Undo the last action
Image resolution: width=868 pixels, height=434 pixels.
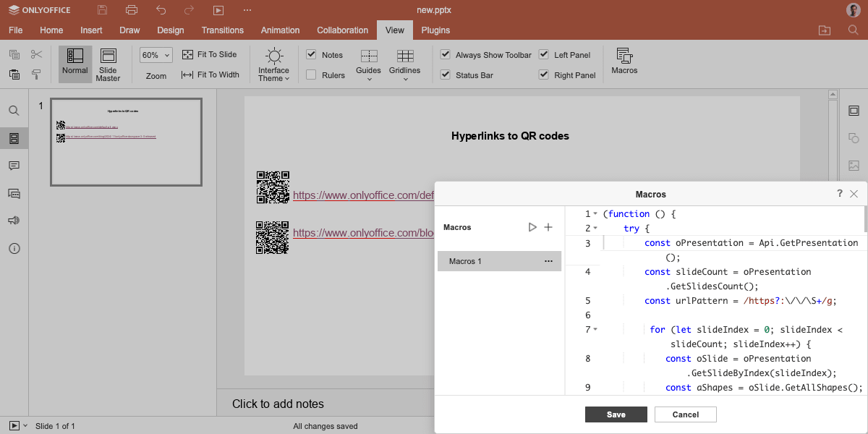coord(161,10)
